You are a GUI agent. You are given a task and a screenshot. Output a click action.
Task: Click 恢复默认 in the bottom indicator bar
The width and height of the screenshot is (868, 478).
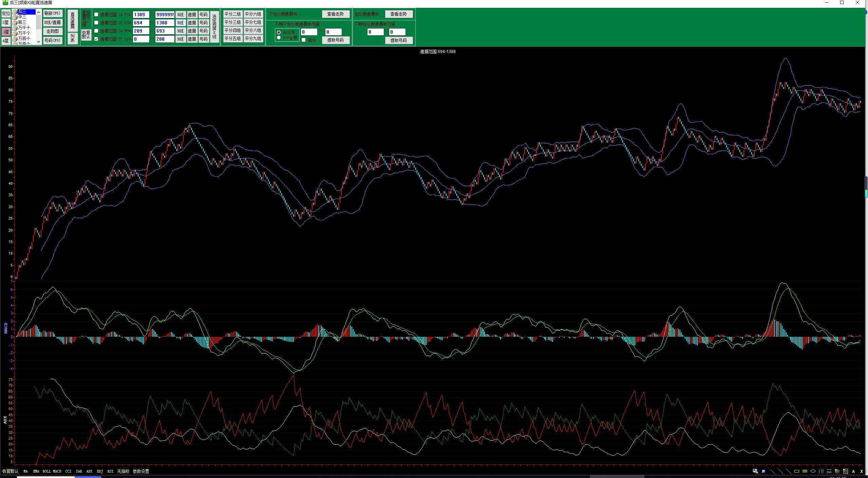[10, 471]
